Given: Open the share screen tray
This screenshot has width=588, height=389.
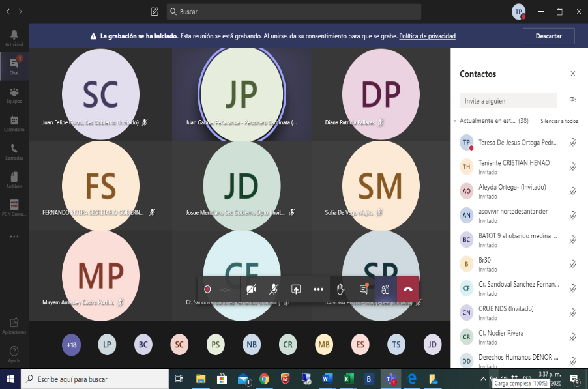Looking at the screenshot, I should (x=296, y=289).
